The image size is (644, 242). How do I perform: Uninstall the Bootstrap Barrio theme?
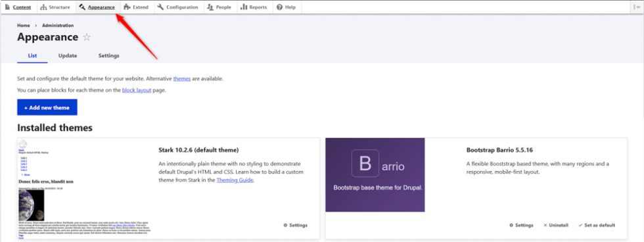(556, 225)
